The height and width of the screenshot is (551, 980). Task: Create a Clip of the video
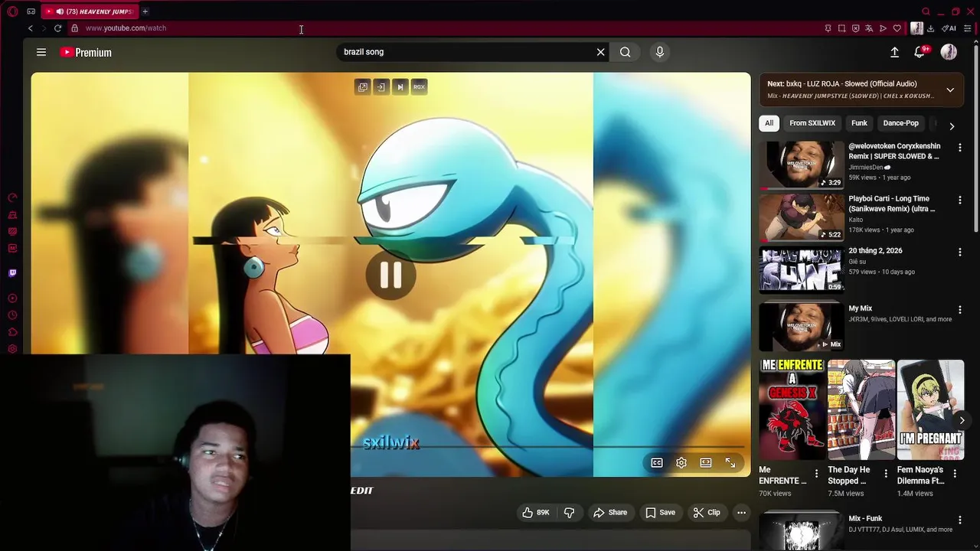coord(707,513)
